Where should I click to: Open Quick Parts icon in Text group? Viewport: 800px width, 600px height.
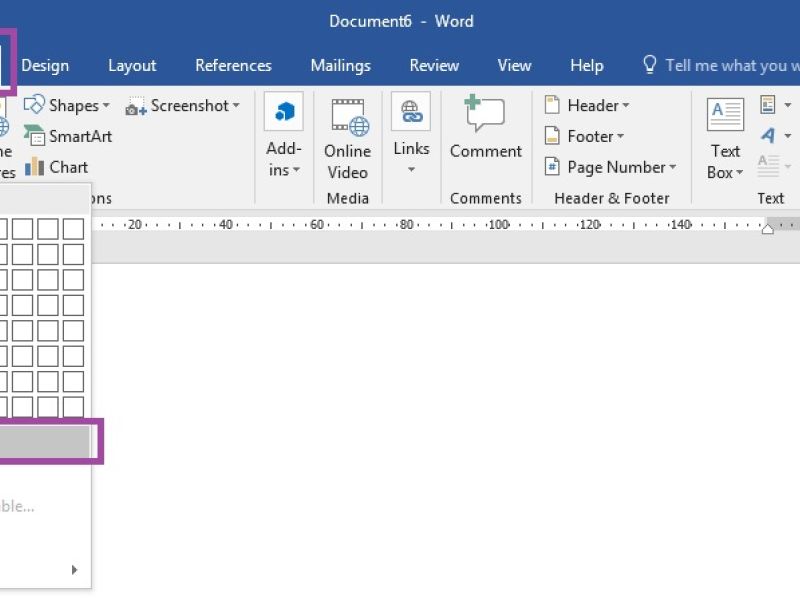click(768, 105)
